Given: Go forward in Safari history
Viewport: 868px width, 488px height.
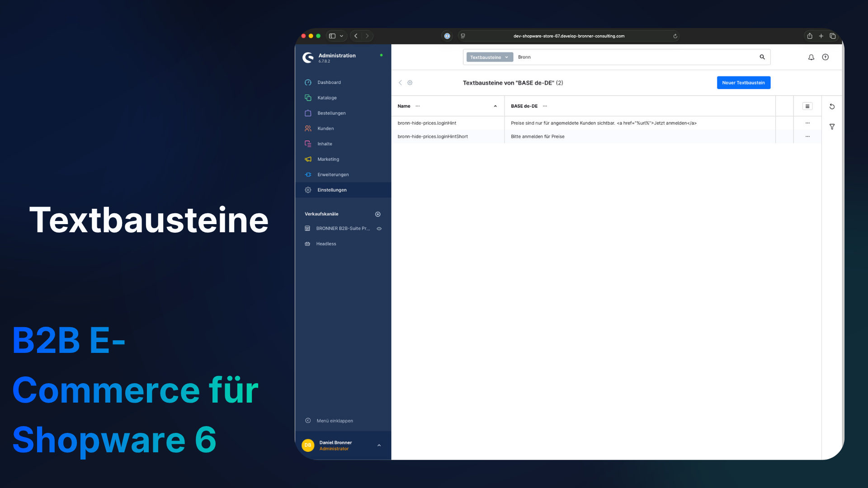Looking at the screenshot, I should tap(367, 36).
